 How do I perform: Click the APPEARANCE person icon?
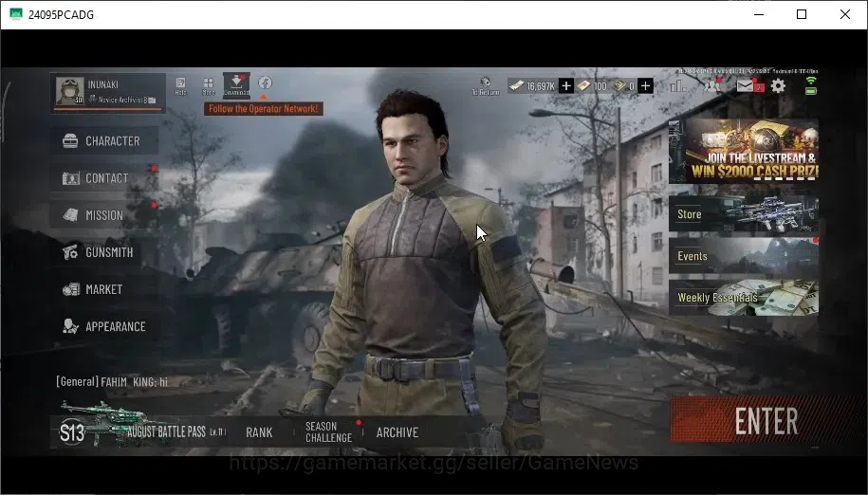(x=70, y=326)
